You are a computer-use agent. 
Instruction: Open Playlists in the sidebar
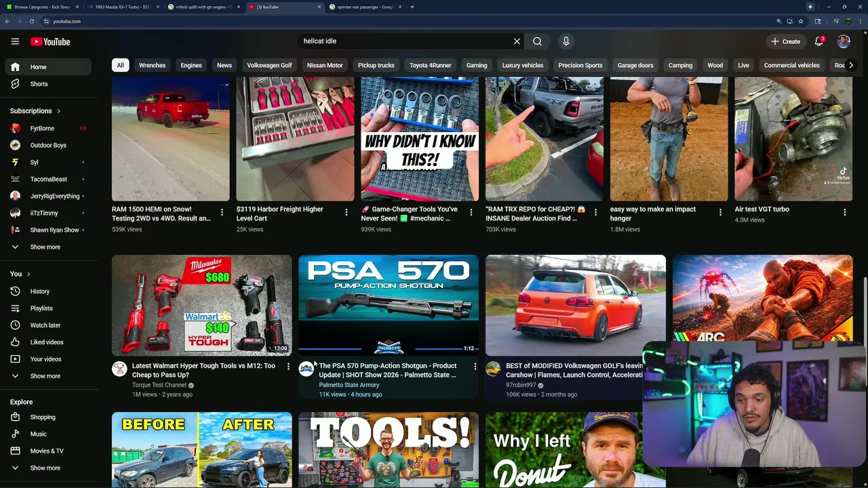(48, 308)
